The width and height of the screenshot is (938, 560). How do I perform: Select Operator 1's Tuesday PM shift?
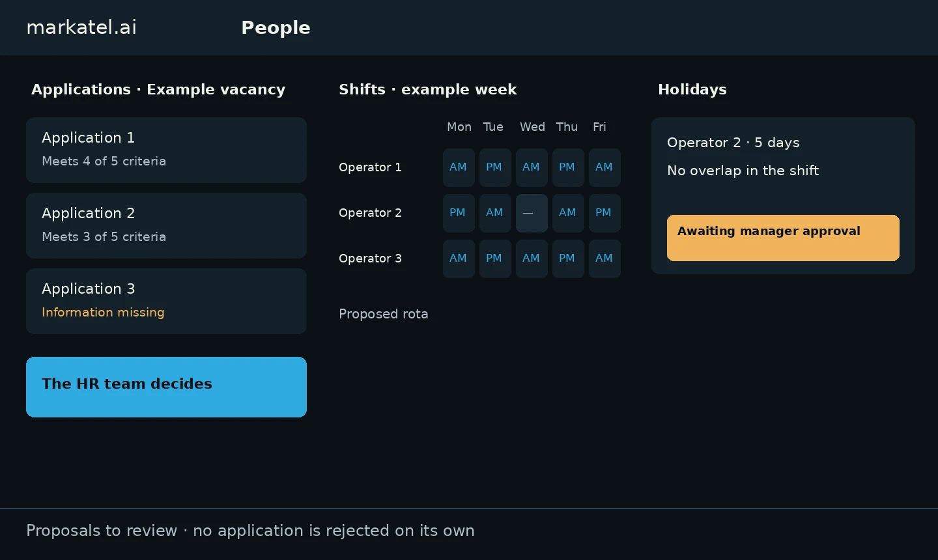[495, 167]
